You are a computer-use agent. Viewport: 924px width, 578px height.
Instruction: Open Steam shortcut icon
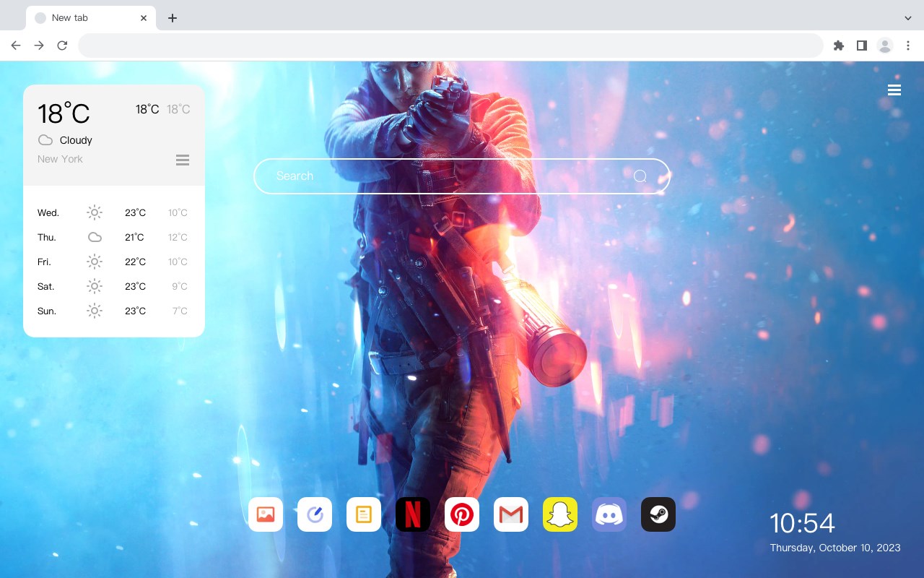coord(658,514)
